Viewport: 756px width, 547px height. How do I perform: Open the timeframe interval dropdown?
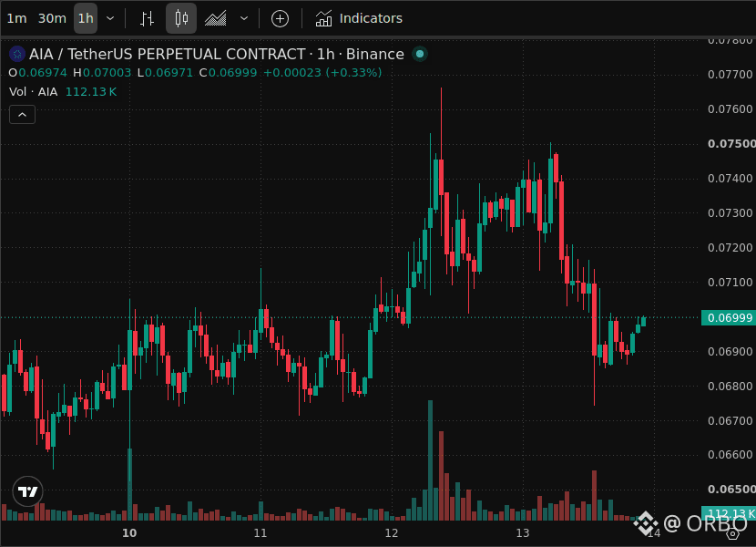pyautogui.click(x=110, y=18)
